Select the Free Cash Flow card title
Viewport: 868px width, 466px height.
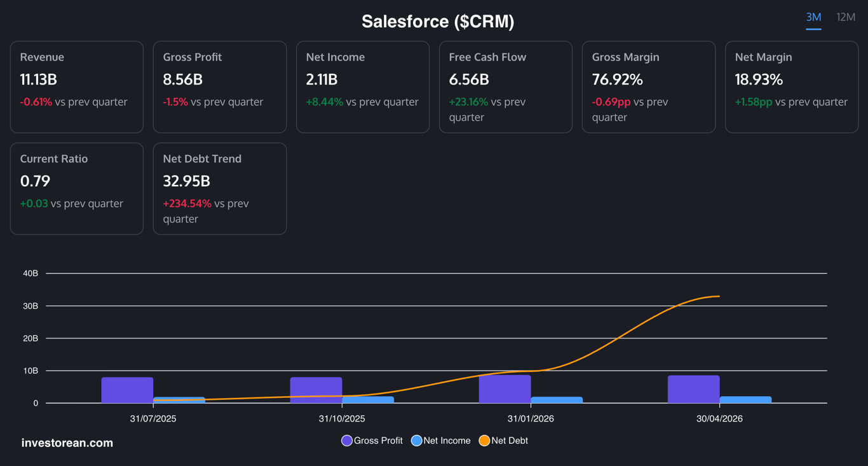(x=487, y=57)
